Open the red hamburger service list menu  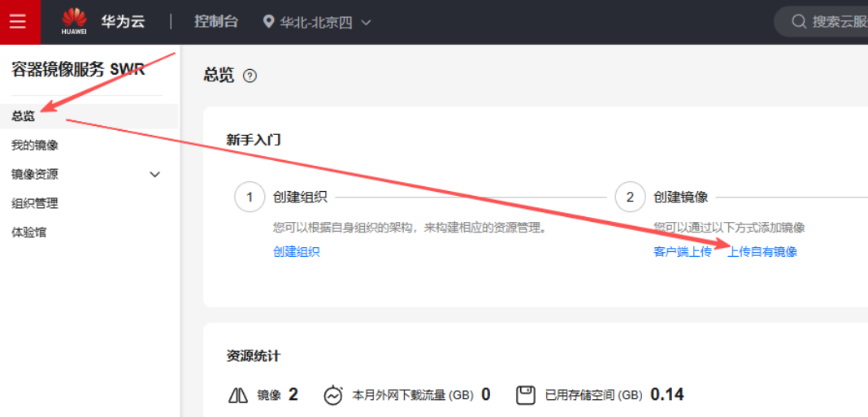[18, 22]
